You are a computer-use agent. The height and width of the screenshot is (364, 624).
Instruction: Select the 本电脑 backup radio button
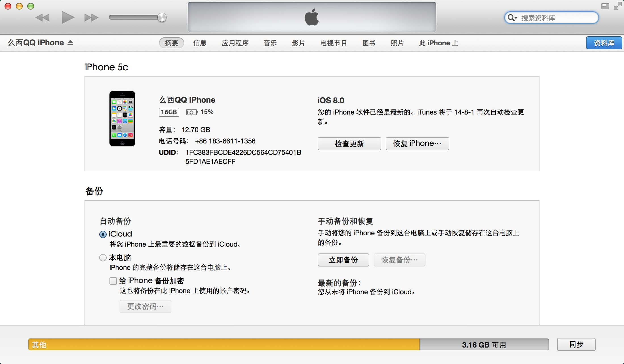[103, 257]
